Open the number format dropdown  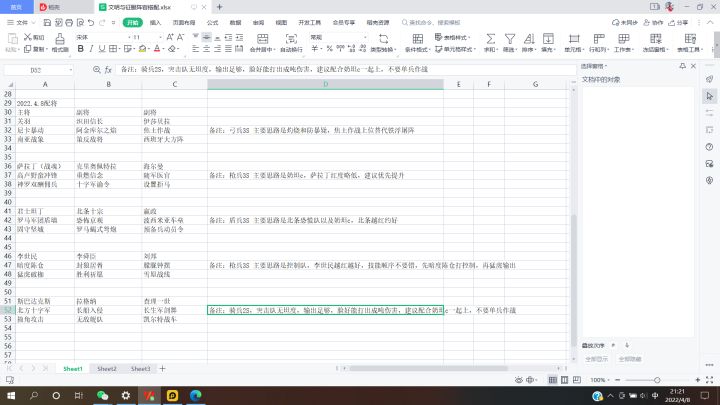pyautogui.click(x=365, y=37)
